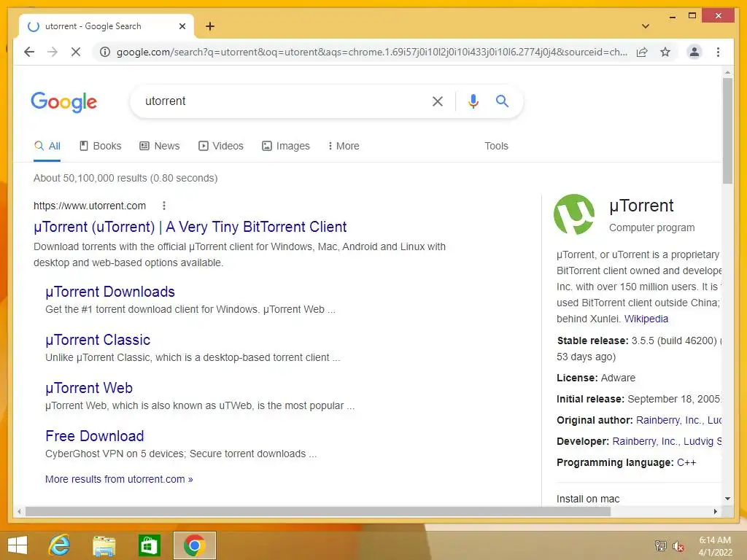Click inside the utorrent search field
Viewport: 747px width, 560px height.
281,101
